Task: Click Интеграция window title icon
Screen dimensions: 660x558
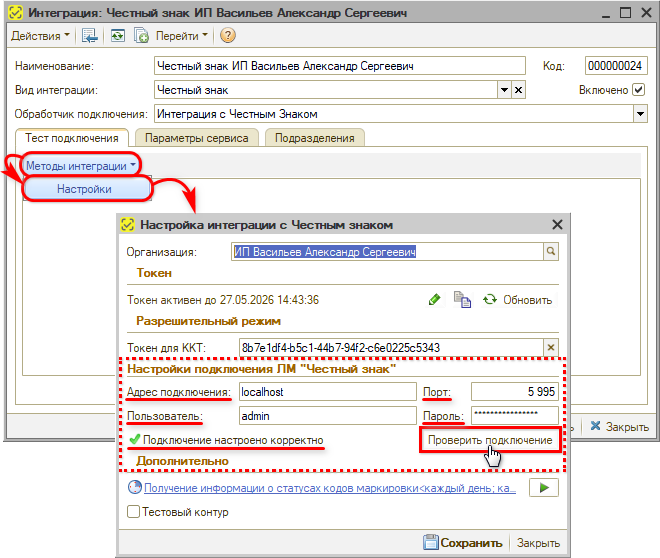Action: point(16,13)
